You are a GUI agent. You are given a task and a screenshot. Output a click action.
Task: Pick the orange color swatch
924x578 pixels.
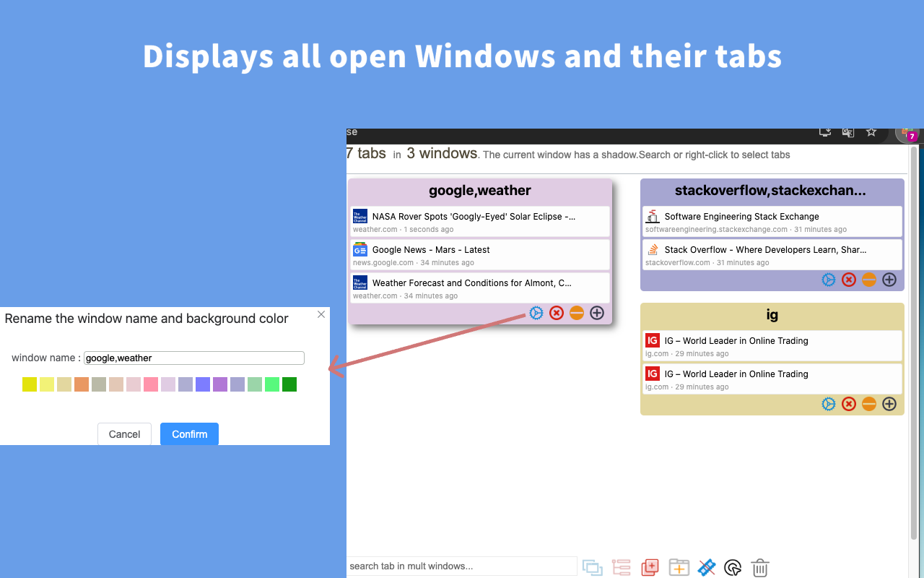82,384
